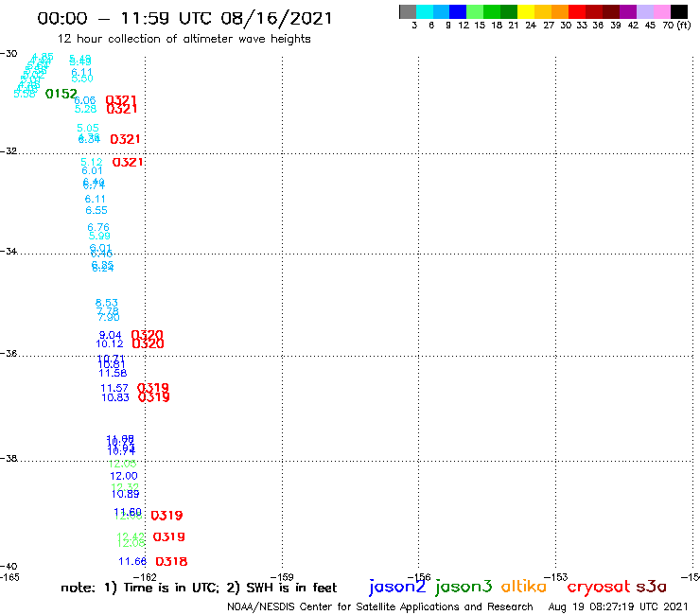Click the 6.53 wave height value

pyautogui.click(x=107, y=303)
